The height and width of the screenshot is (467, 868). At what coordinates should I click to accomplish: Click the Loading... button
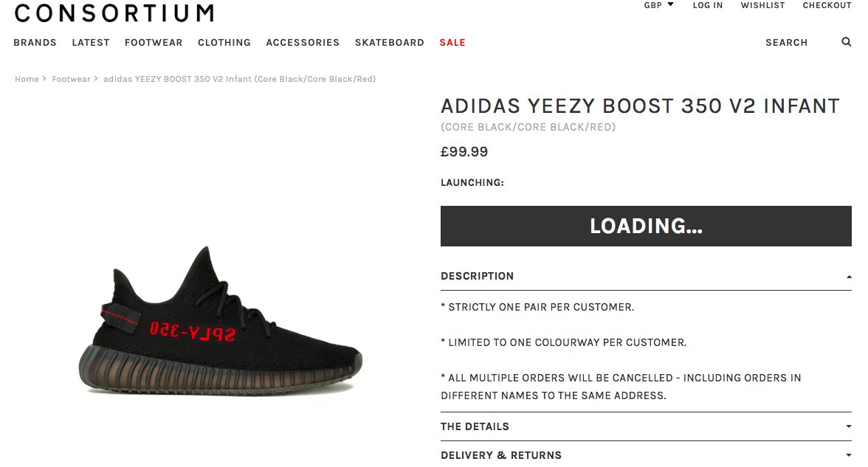[646, 226]
